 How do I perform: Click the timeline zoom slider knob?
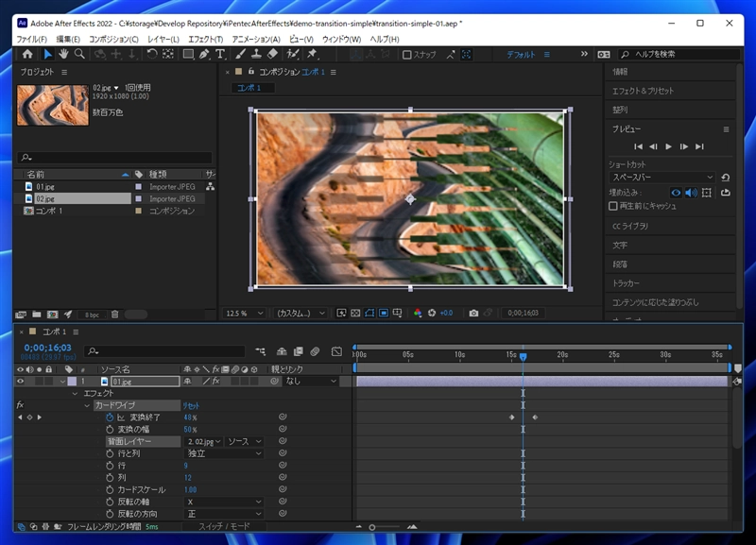click(372, 527)
